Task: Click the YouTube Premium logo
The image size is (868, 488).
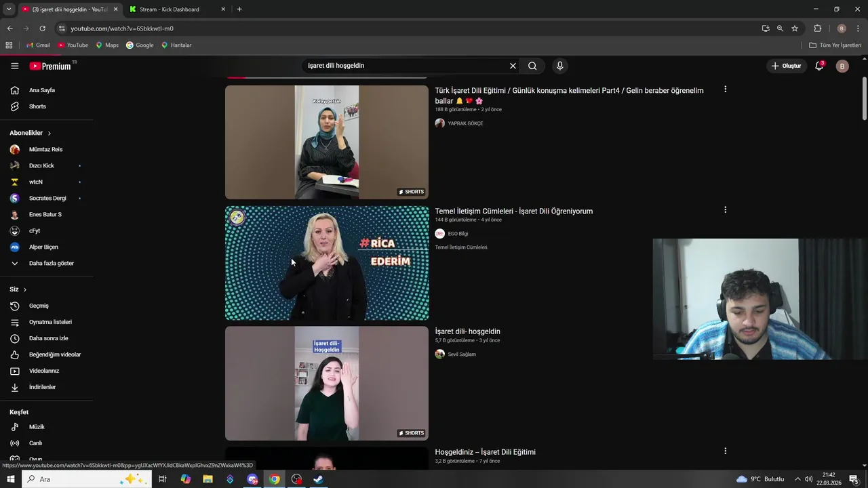Action: pos(50,66)
